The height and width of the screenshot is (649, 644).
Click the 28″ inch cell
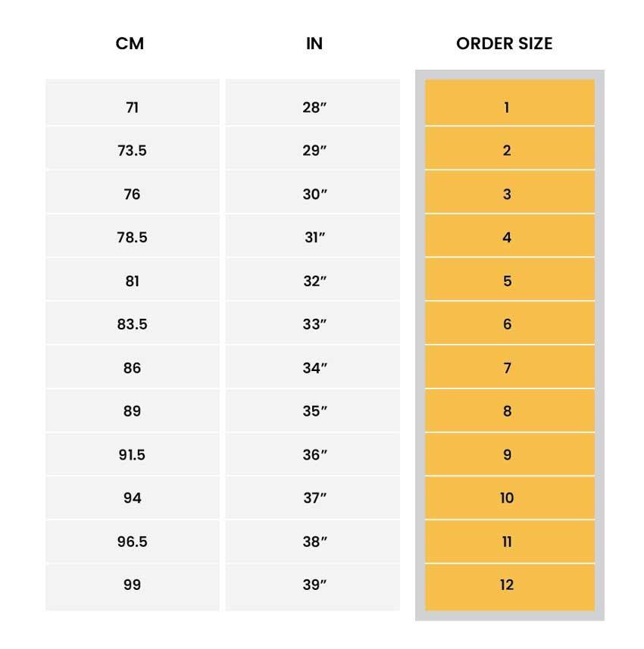(x=314, y=108)
